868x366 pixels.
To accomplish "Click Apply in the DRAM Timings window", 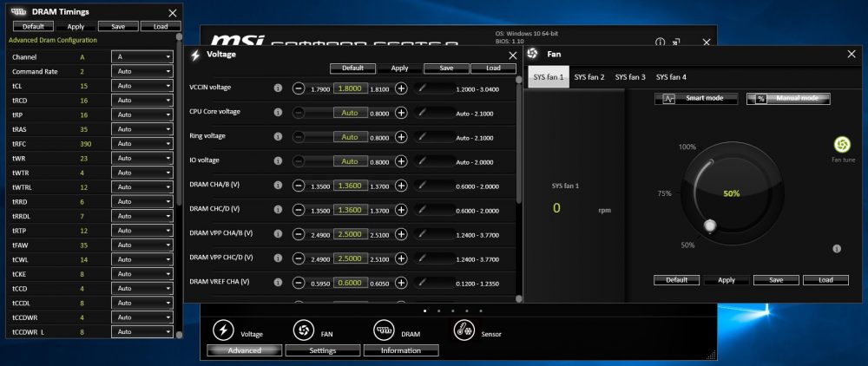I will click(x=76, y=27).
